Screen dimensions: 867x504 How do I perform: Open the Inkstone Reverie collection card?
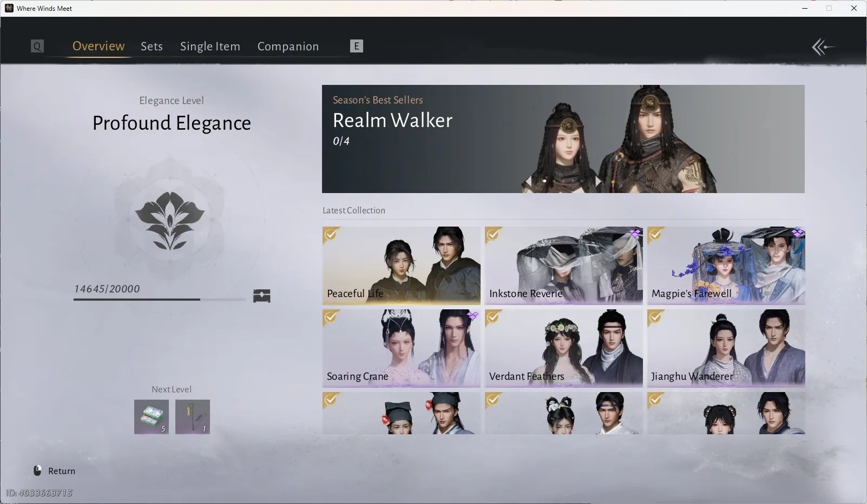point(564,266)
